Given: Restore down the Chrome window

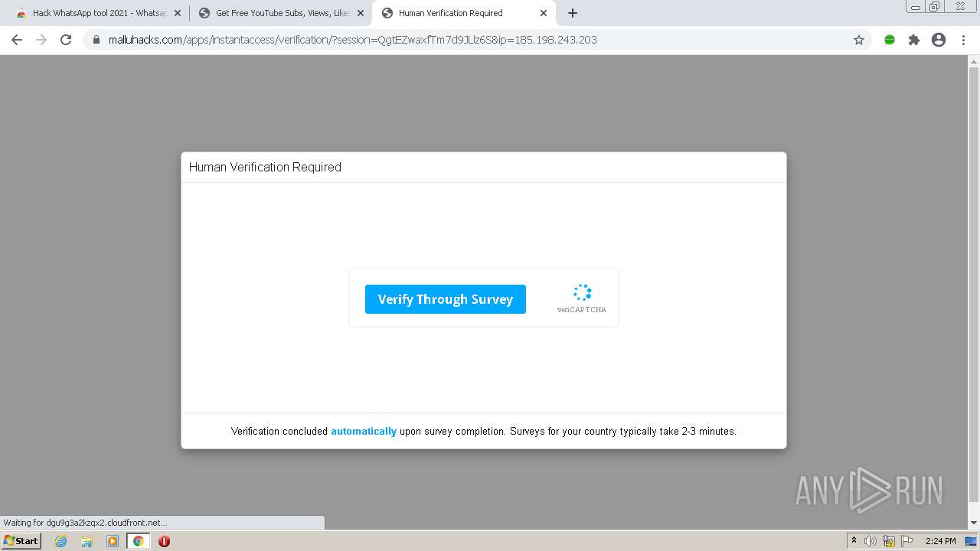Looking at the screenshot, I should pos(935,7).
